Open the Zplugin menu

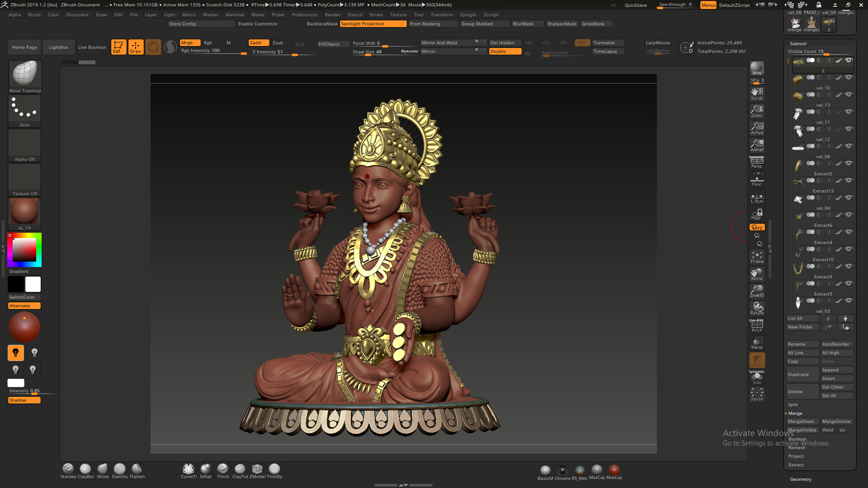(x=468, y=14)
